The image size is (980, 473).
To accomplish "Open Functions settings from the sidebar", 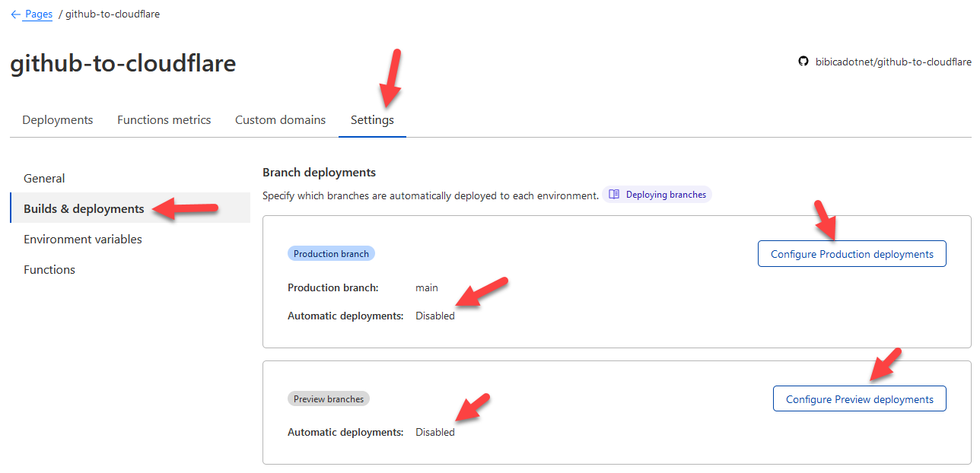I will [x=49, y=269].
